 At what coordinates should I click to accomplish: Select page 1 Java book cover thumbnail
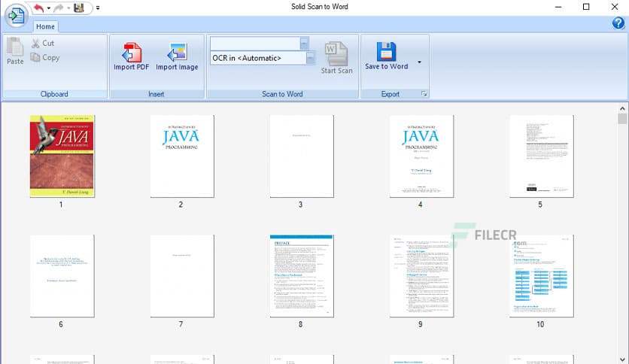(x=62, y=156)
